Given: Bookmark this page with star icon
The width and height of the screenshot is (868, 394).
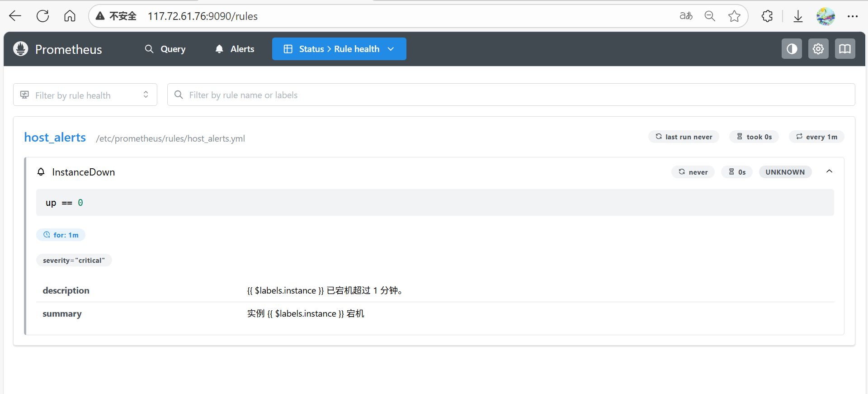Looking at the screenshot, I should tap(734, 16).
